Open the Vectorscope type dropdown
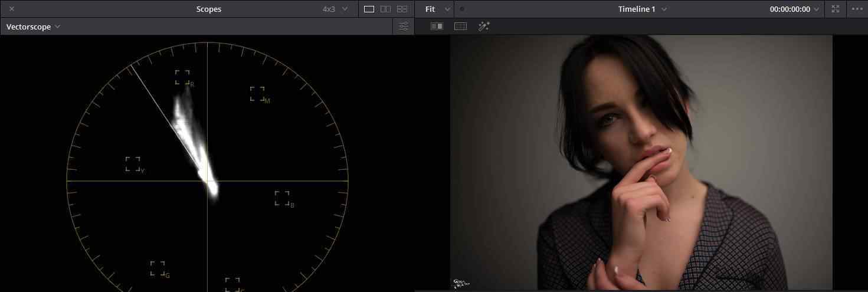 coord(33,27)
